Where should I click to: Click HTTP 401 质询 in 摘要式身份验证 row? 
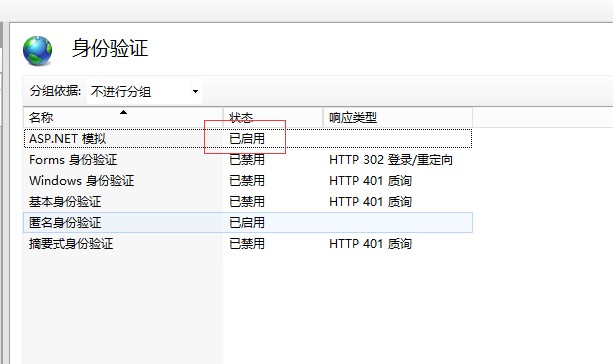click(371, 244)
